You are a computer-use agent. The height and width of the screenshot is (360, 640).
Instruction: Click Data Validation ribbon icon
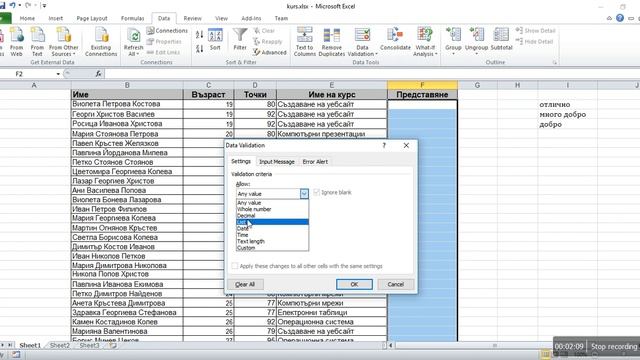(x=362, y=41)
